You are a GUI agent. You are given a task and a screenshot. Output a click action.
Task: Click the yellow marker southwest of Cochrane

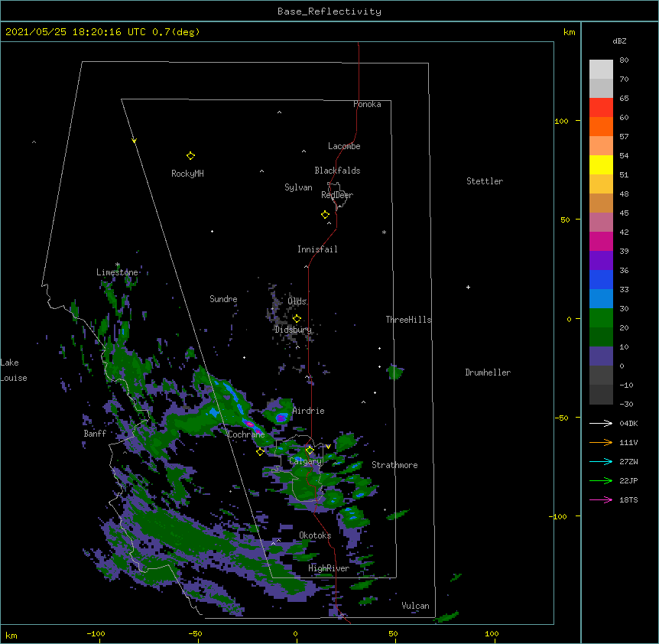pos(260,451)
